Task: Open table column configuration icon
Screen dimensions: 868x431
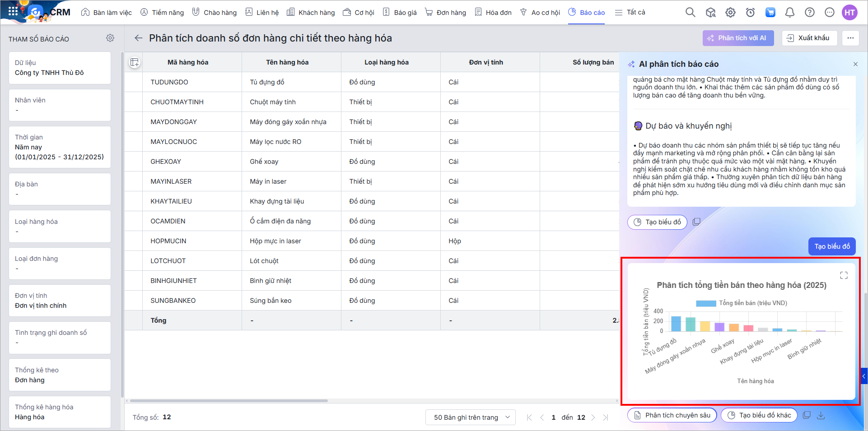Action: click(134, 62)
